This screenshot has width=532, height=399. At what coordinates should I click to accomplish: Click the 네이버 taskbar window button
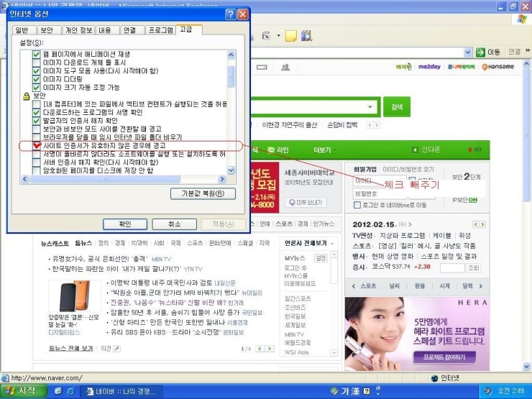(x=121, y=391)
